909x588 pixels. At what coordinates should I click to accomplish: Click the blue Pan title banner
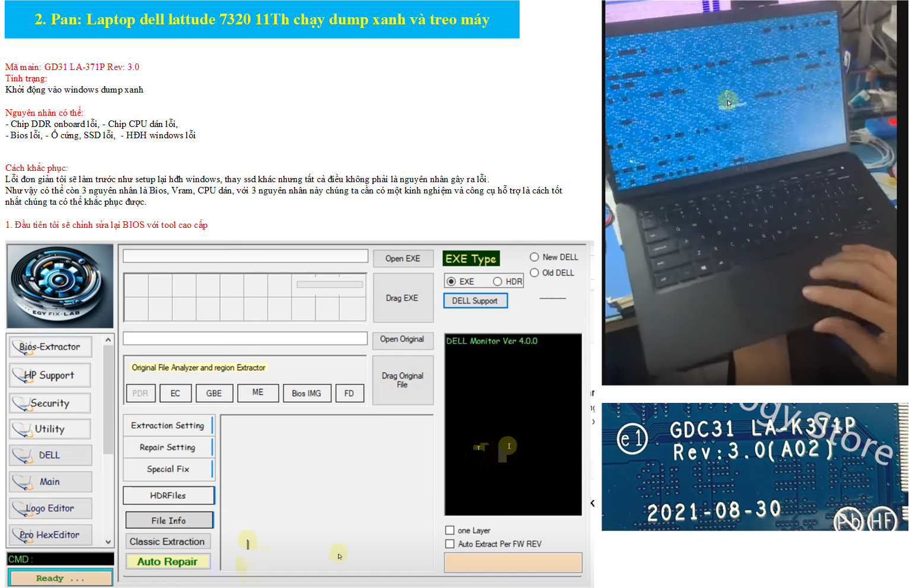[262, 20]
